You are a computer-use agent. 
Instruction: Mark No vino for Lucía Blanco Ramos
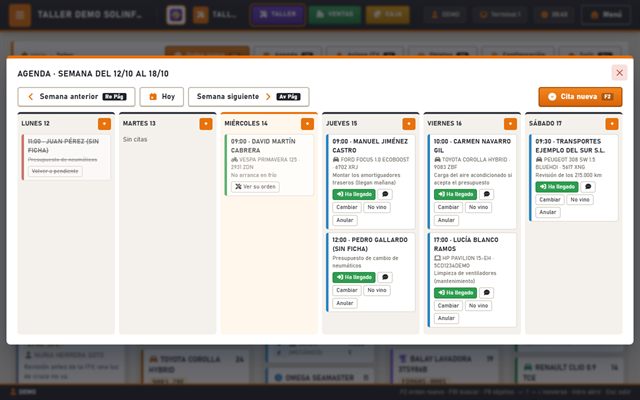coord(478,306)
